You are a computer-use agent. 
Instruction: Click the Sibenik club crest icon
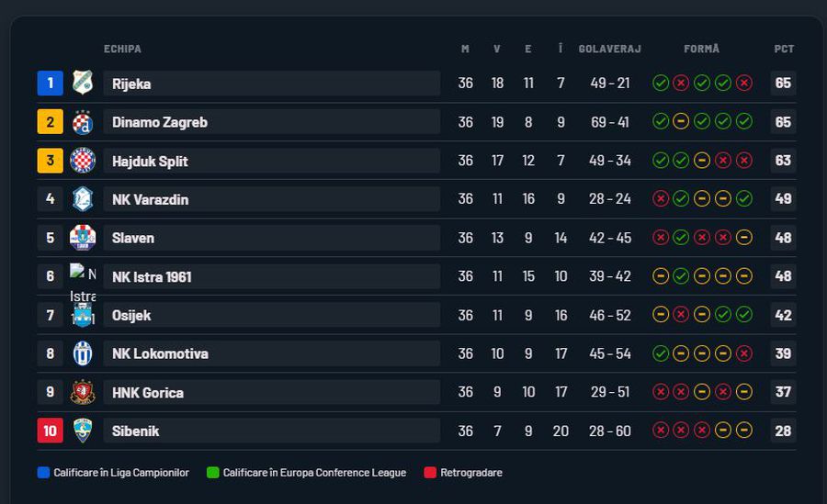pyautogui.click(x=83, y=431)
